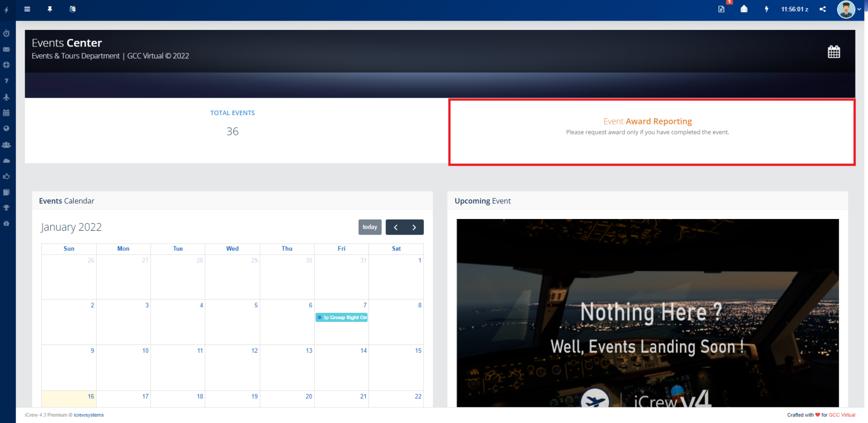Click the GCC Virtual footer link
This screenshot has width=868, height=423.
tap(842, 415)
